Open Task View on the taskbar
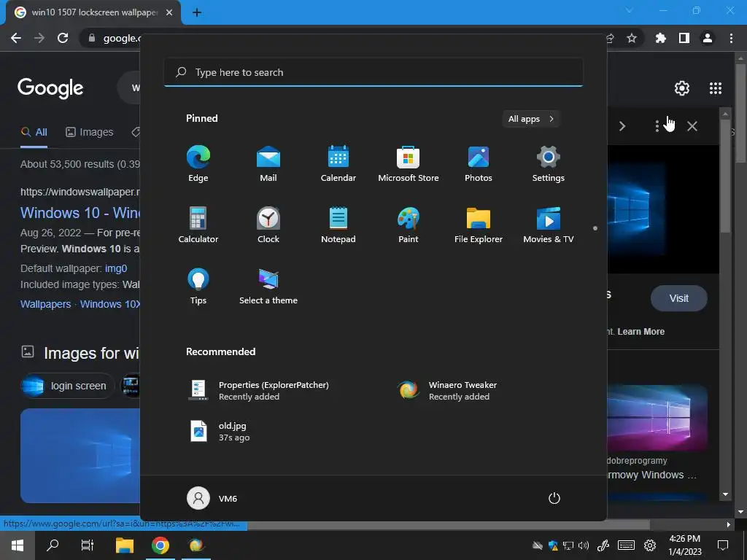This screenshot has height=560, width=747. tap(88, 545)
